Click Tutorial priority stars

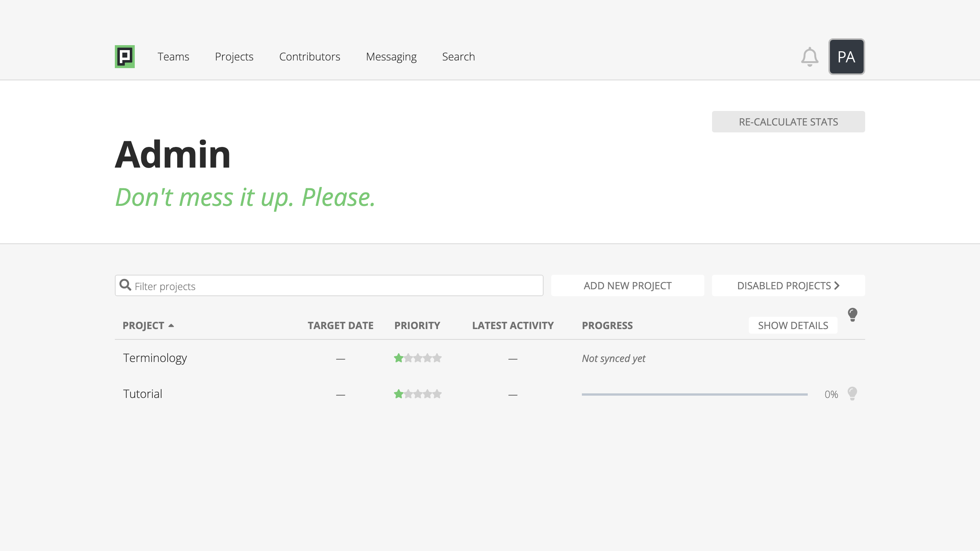[x=418, y=394]
